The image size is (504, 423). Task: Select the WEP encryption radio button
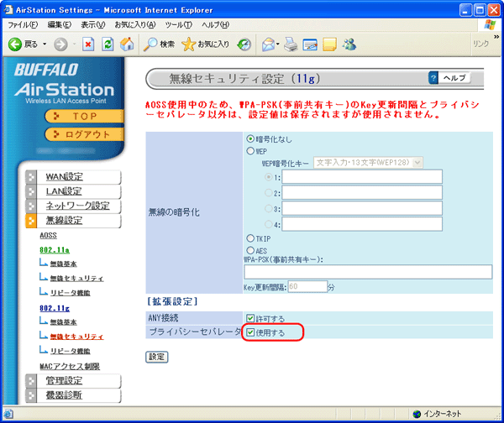tap(250, 151)
